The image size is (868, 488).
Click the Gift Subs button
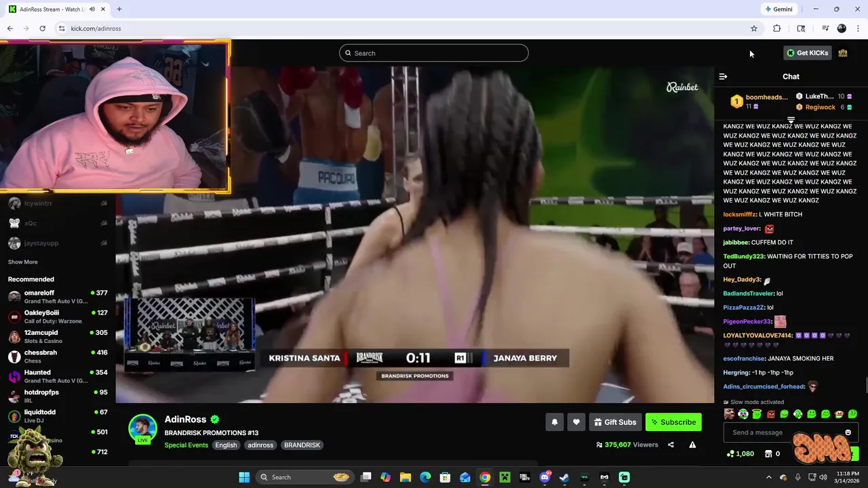615,422
